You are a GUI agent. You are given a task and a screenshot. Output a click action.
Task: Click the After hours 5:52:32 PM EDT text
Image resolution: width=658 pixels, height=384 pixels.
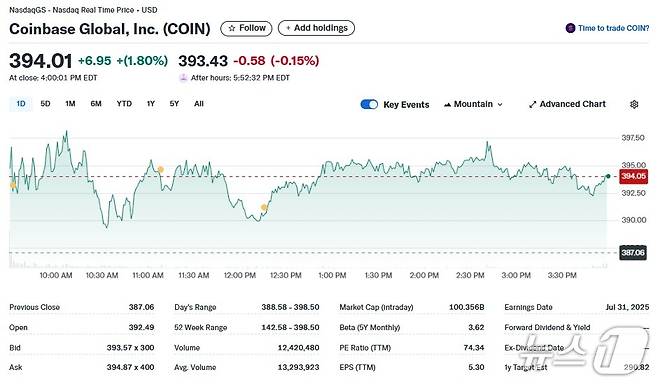[240, 78]
